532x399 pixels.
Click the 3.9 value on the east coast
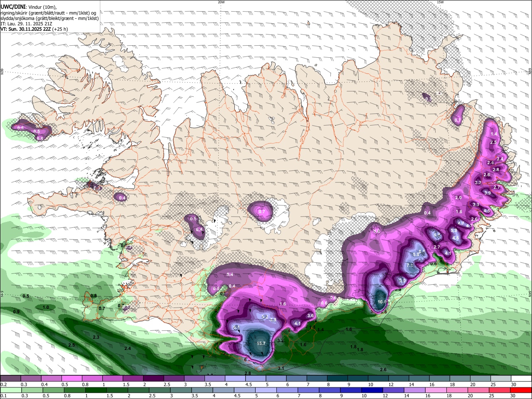tap(488, 193)
